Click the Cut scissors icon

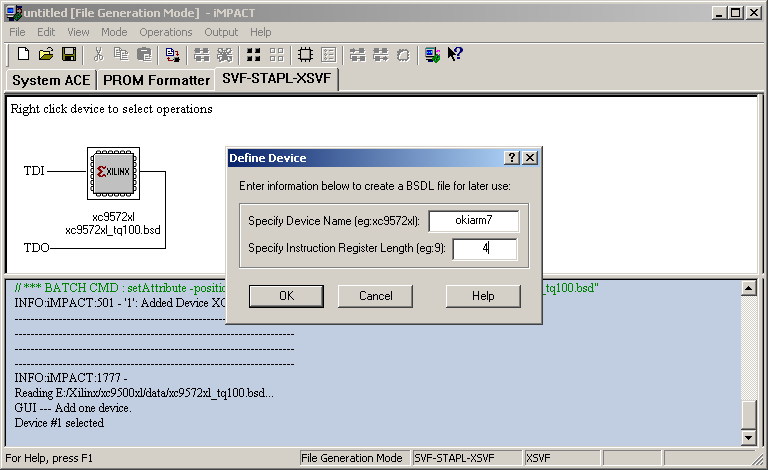[x=98, y=54]
